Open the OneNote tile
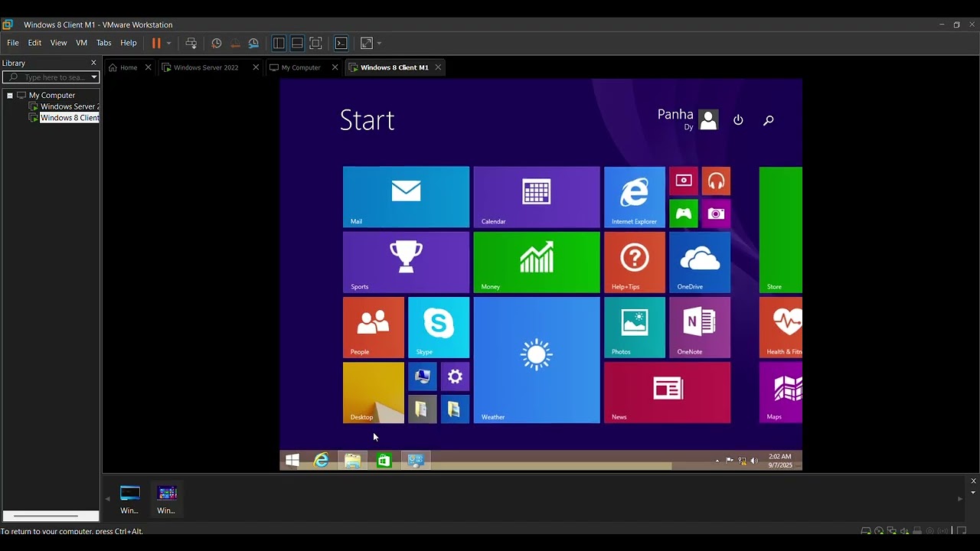This screenshot has width=980, height=551. pos(700,328)
